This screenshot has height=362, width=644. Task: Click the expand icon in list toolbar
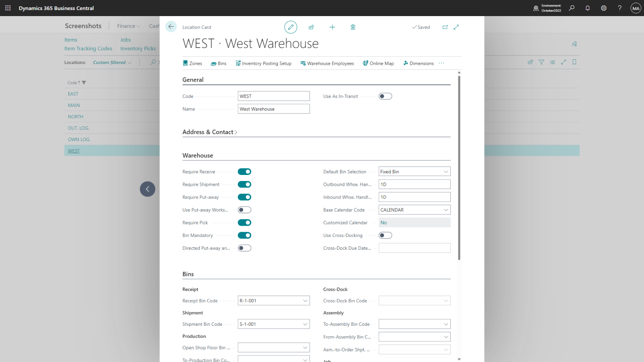(563, 62)
